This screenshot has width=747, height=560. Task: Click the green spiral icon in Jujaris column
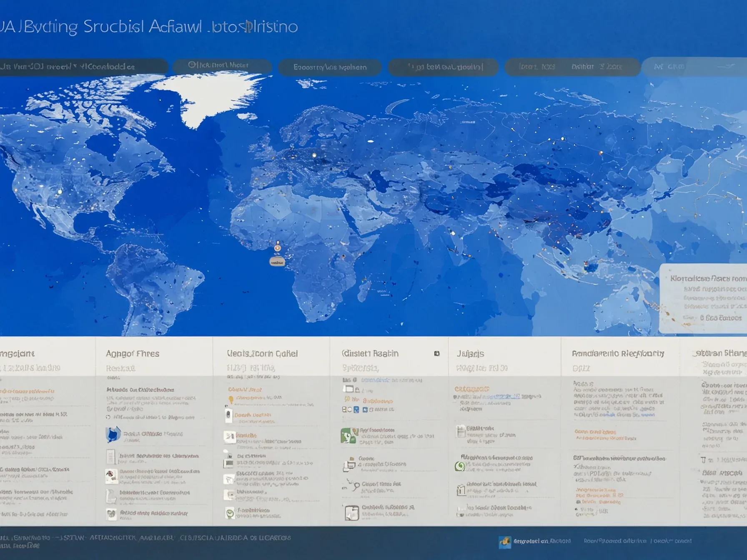460,466
